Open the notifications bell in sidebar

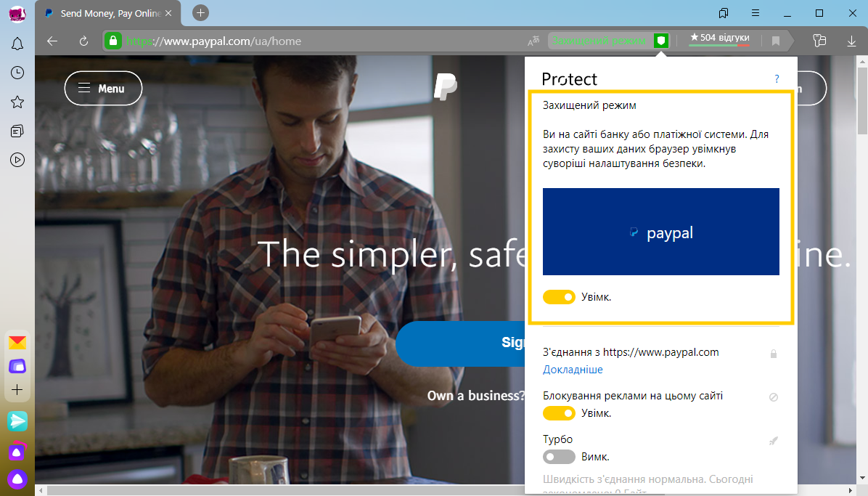click(x=17, y=44)
